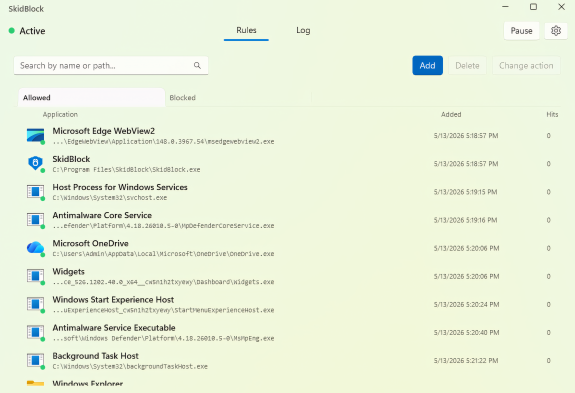The image size is (575, 393).
Task: Switch to the Rules tab
Action: click(246, 30)
